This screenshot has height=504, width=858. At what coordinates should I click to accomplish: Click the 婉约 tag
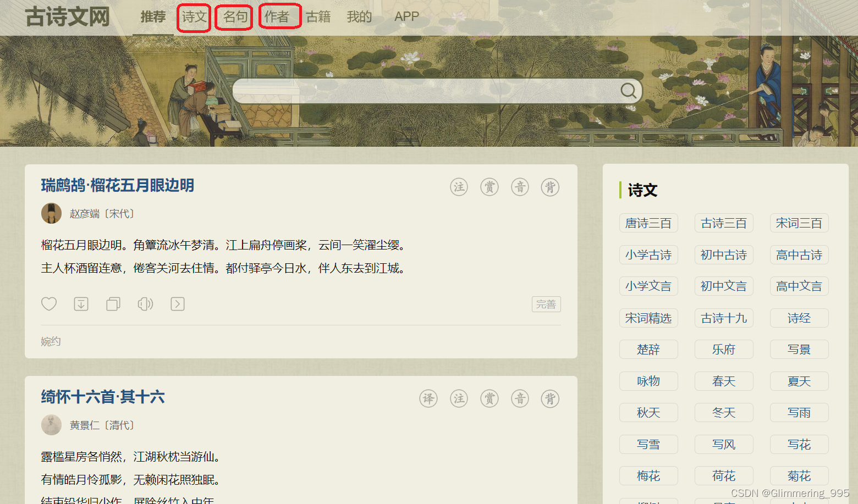coord(51,341)
